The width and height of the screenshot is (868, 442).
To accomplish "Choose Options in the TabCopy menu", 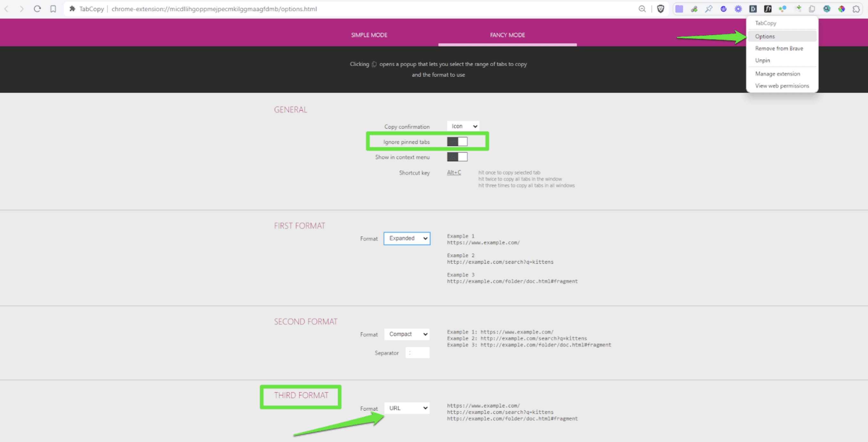I will [x=782, y=37].
